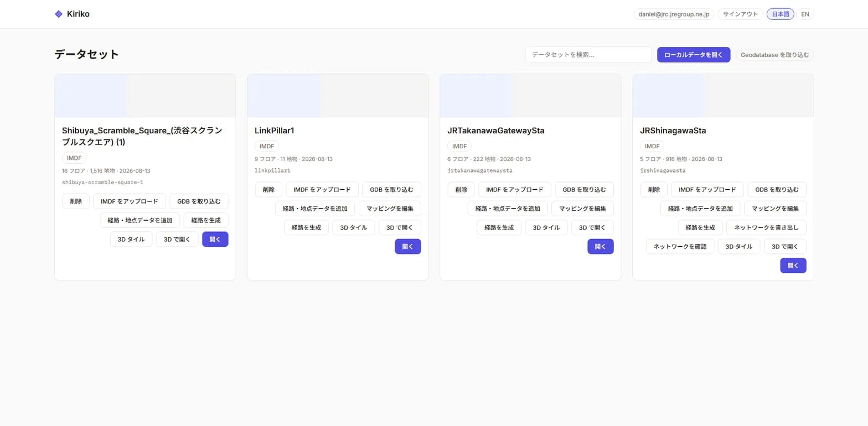Click 3D タイル on JRShinagawaSta card
This screenshot has height=426, width=868.
(x=739, y=246)
